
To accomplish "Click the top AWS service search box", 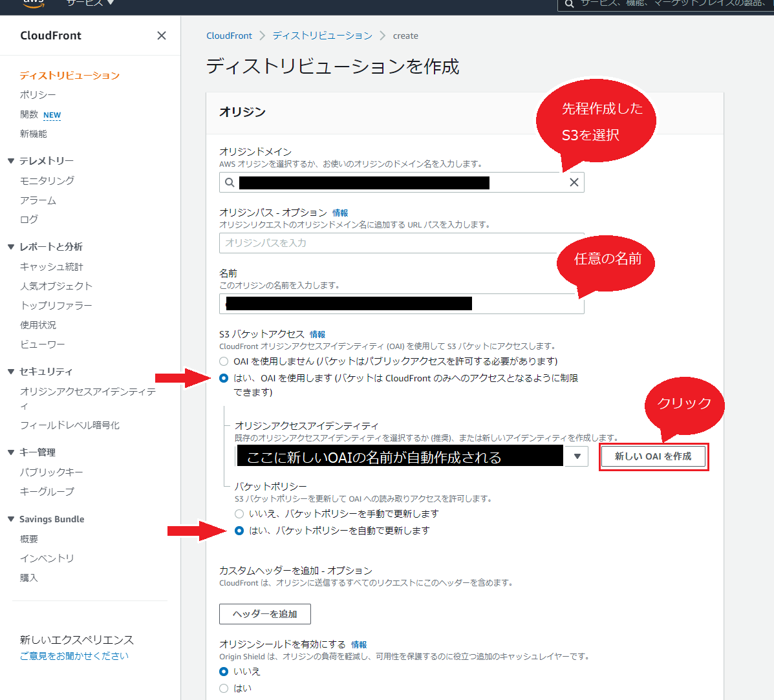I will pyautogui.click(x=667, y=4).
